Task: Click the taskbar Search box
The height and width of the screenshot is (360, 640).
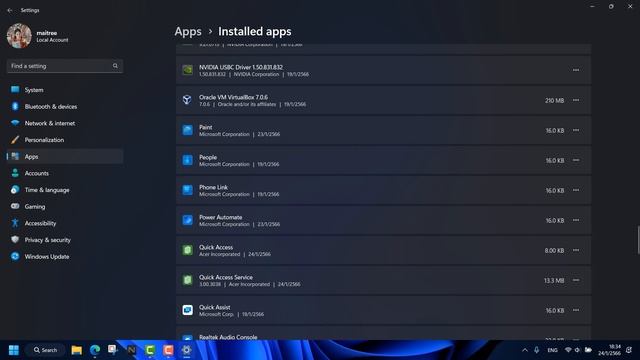Action: [45, 350]
